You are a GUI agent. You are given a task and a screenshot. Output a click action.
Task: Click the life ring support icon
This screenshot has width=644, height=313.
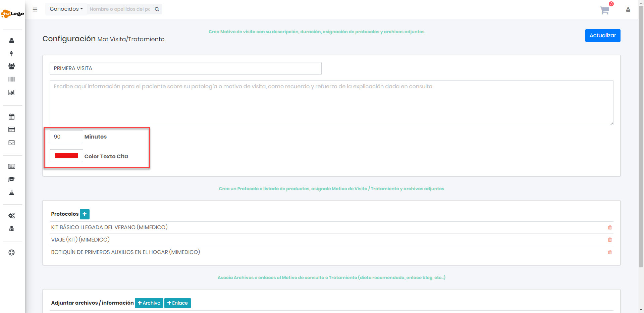(x=12, y=253)
